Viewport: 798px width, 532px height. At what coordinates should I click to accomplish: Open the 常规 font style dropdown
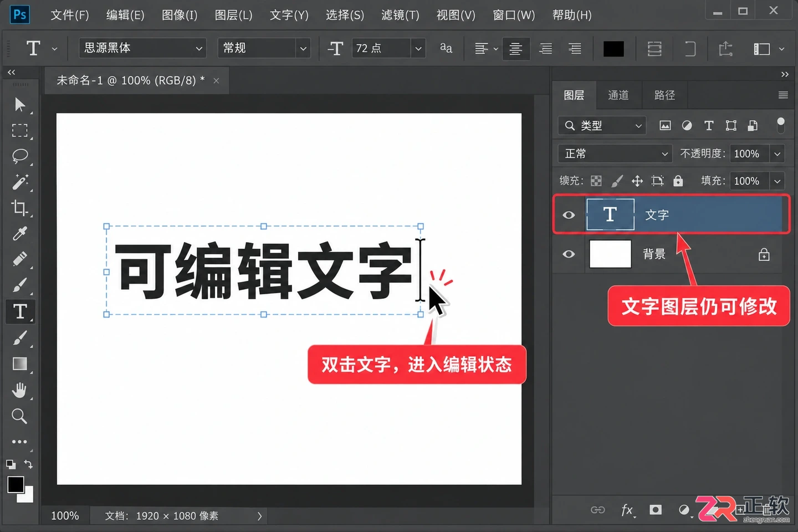point(264,48)
